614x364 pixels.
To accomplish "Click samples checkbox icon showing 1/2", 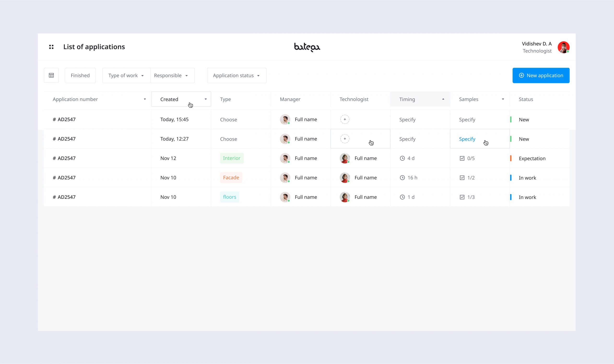I will click(462, 178).
